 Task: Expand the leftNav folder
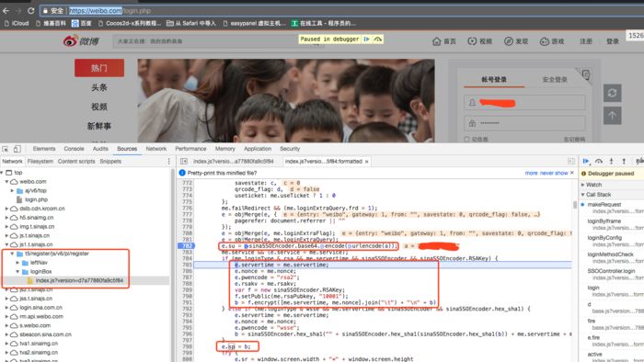17,263
